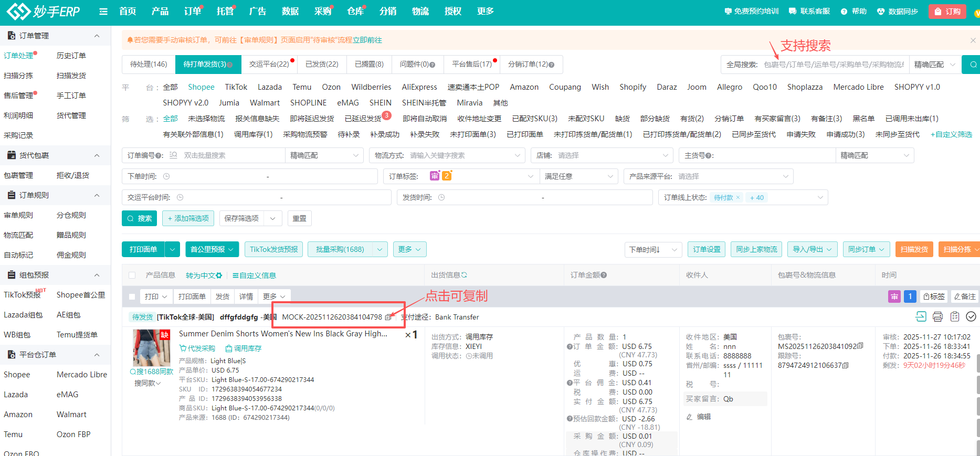Switch to the 已发货(22) tab

(x=322, y=64)
